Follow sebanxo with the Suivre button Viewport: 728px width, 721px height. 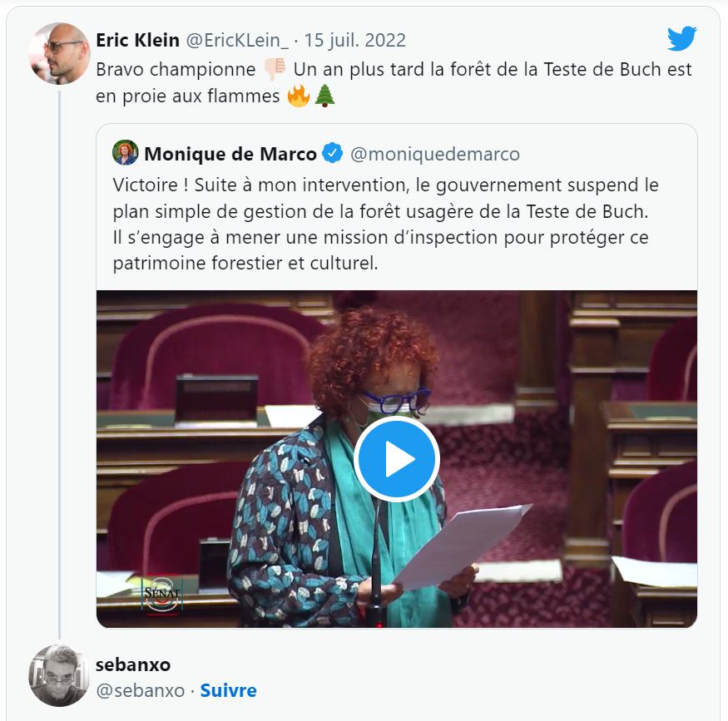click(x=229, y=690)
